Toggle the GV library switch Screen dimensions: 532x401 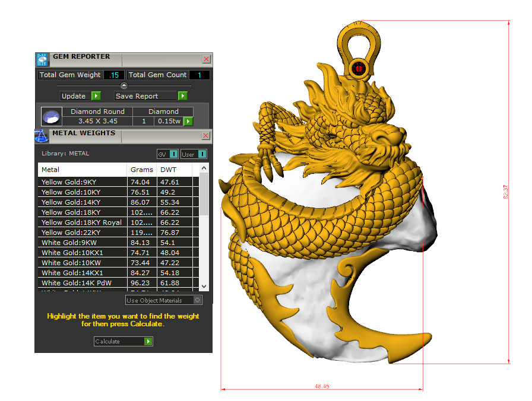coord(173,154)
